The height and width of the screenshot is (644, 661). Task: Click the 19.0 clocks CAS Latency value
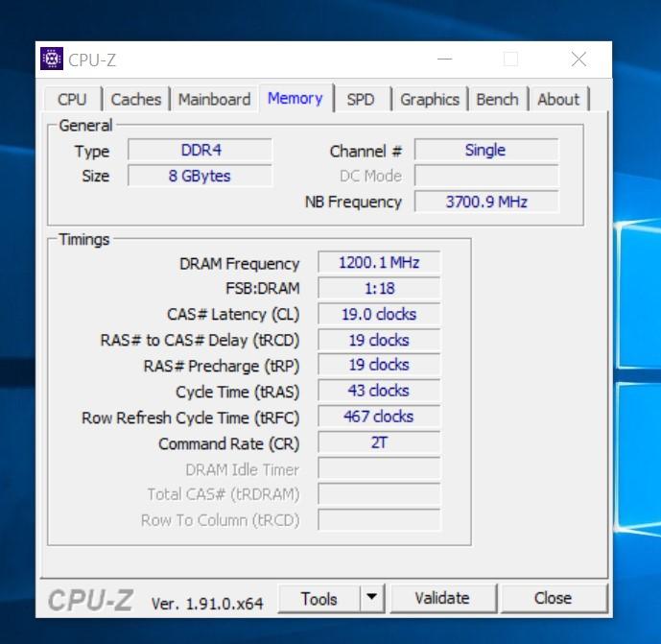tap(379, 314)
